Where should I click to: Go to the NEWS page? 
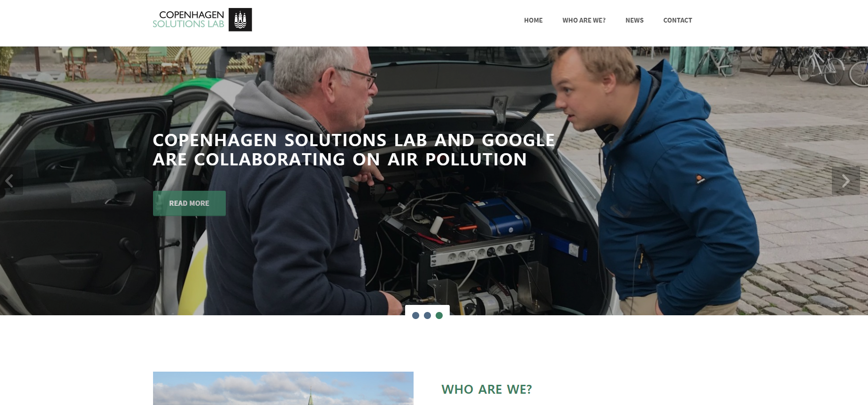point(634,20)
